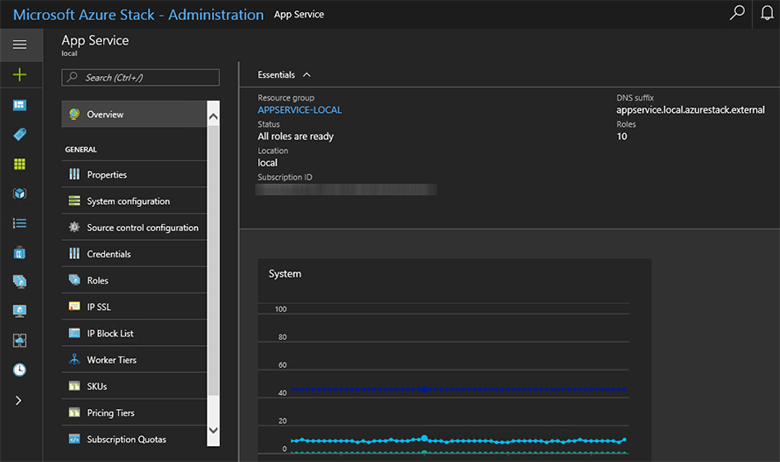Open System configuration settings

pyautogui.click(x=128, y=201)
